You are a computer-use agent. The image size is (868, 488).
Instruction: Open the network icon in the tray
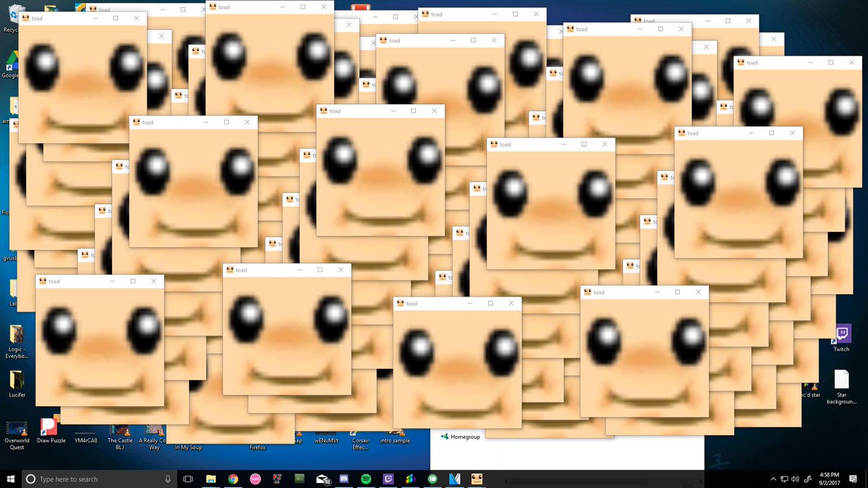point(784,479)
